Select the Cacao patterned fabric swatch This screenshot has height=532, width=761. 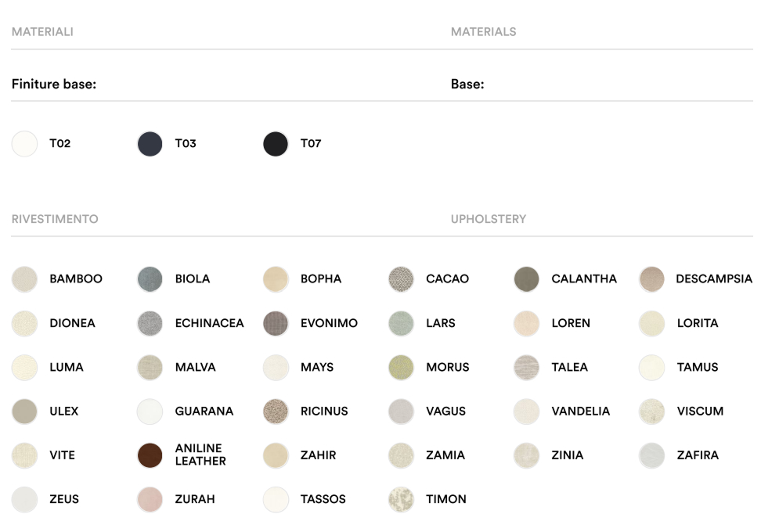[x=401, y=279]
